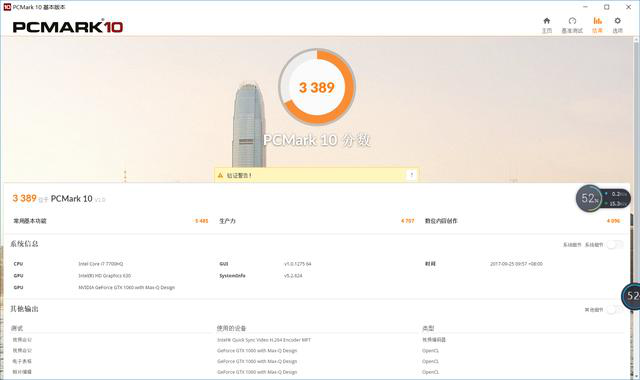Click 'Intel® Quick Sync Video H.264 Encoder MFT'

264,340
